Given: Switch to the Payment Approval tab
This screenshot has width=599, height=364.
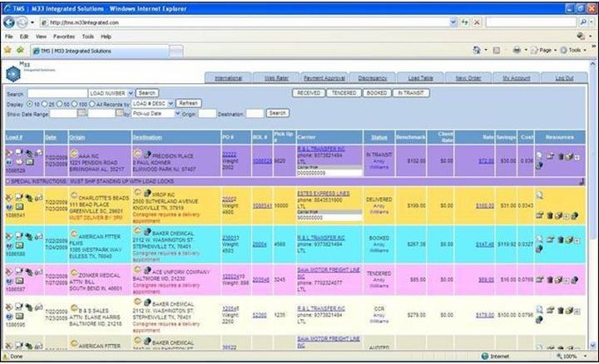Looking at the screenshot, I should click(x=324, y=78).
